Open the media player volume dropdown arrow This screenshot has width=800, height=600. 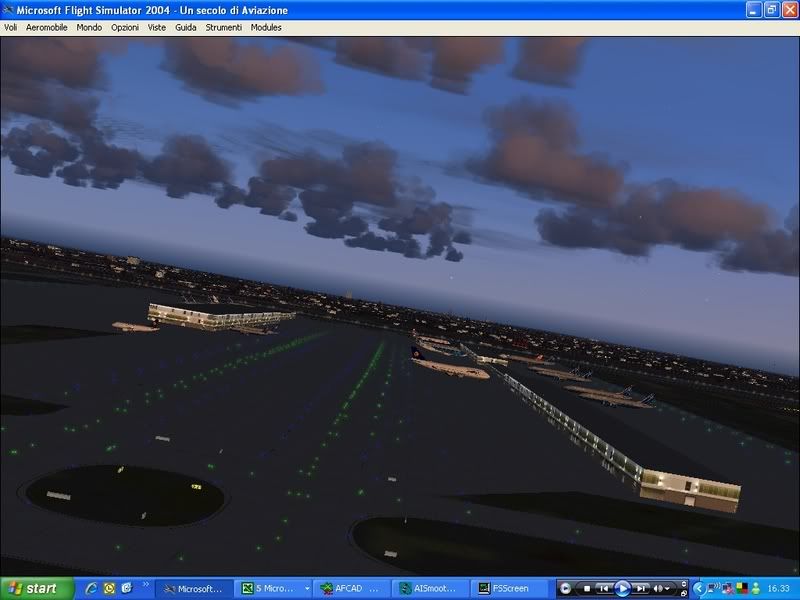tap(667, 589)
